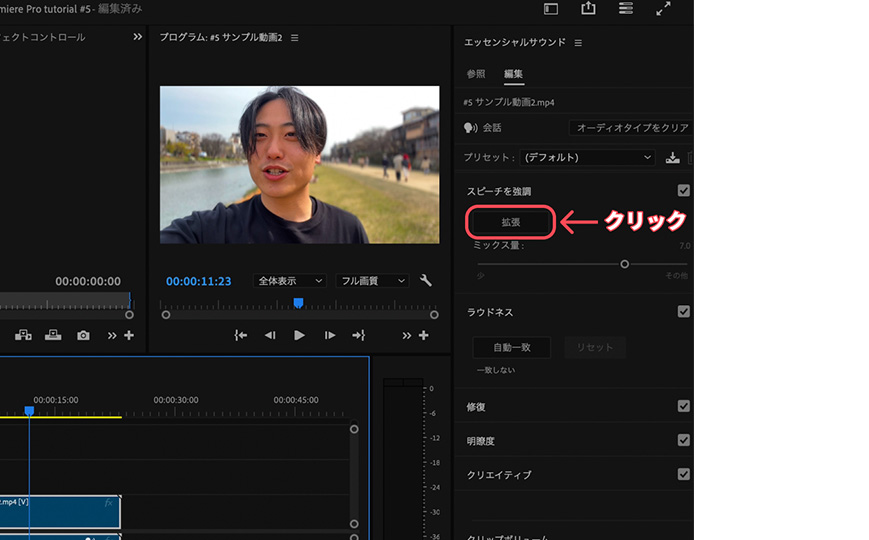Click the #5 サンプル動画2.mp4 clip name
869x540 pixels.
click(x=509, y=102)
